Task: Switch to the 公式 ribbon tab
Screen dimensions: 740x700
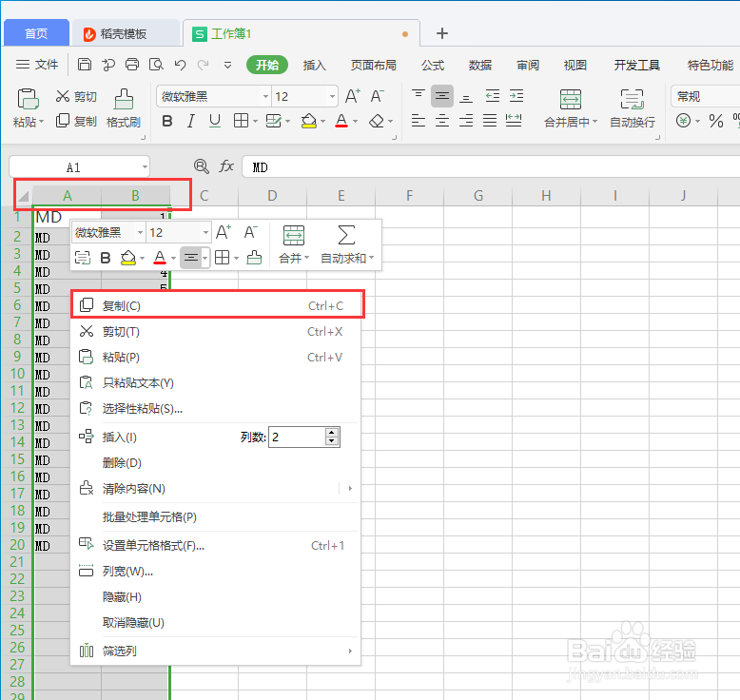Action: point(433,65)
